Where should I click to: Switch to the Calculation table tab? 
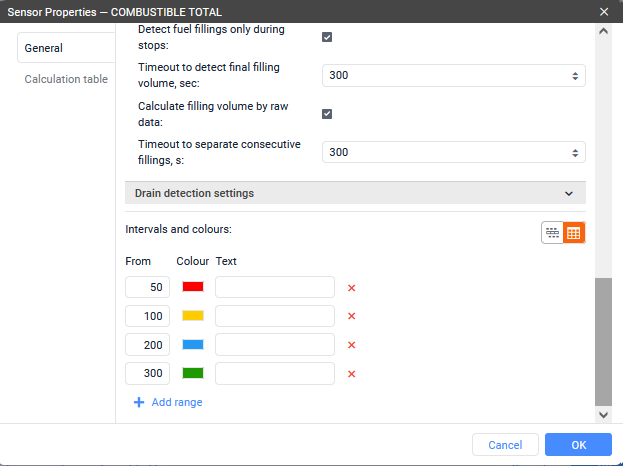tap(66, 79)
